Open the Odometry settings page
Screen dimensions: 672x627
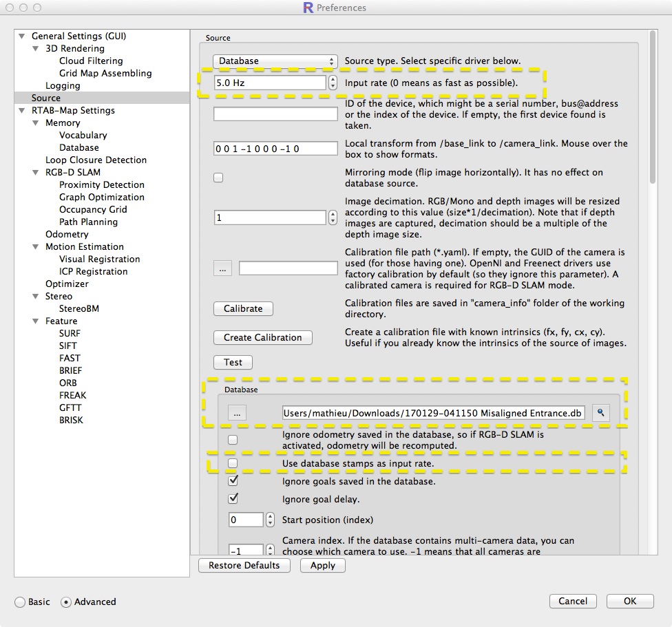(x=67, y=235)
